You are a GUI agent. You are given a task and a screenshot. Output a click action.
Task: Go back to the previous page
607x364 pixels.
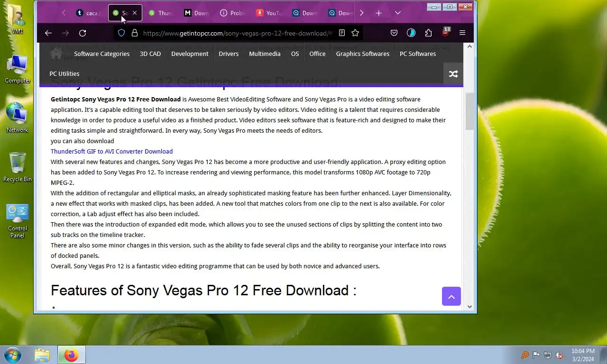pyautogui.click(x=48, y=33)
